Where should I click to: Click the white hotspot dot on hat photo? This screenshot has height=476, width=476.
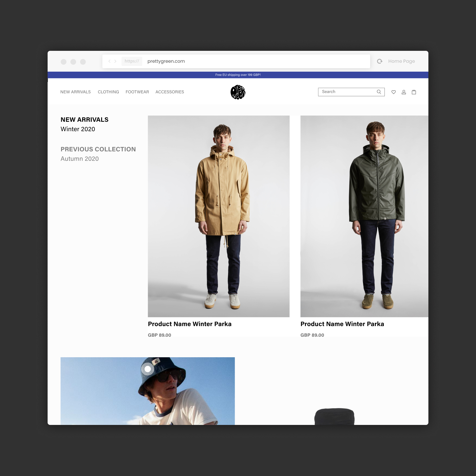148,369
